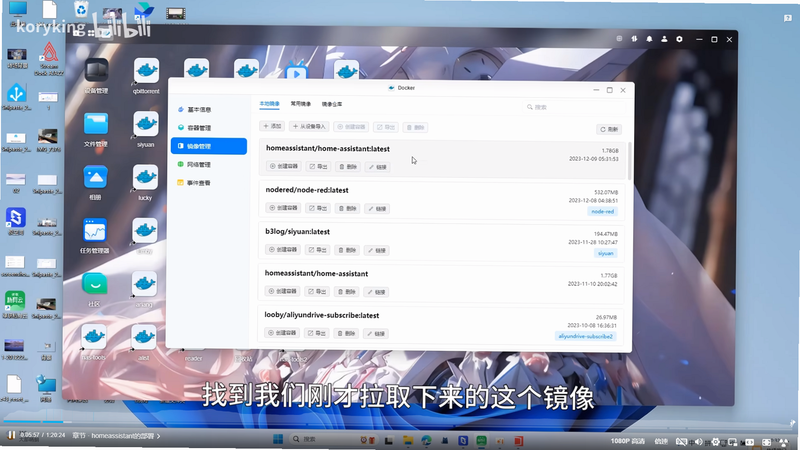Screen dimensions: 800x450
Task: Open the homeassistant chapter link
Action: pos(117,436)
